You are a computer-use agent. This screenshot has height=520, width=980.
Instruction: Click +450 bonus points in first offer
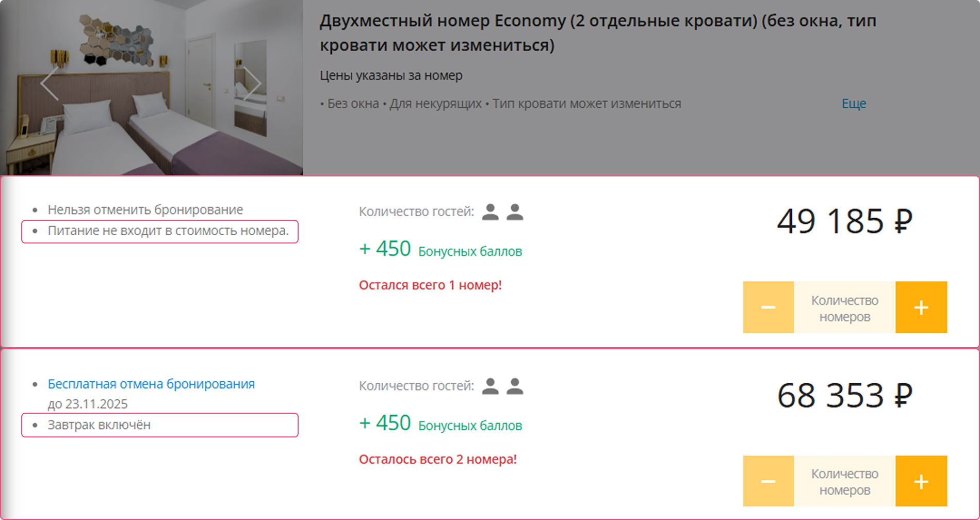[440, 250]
